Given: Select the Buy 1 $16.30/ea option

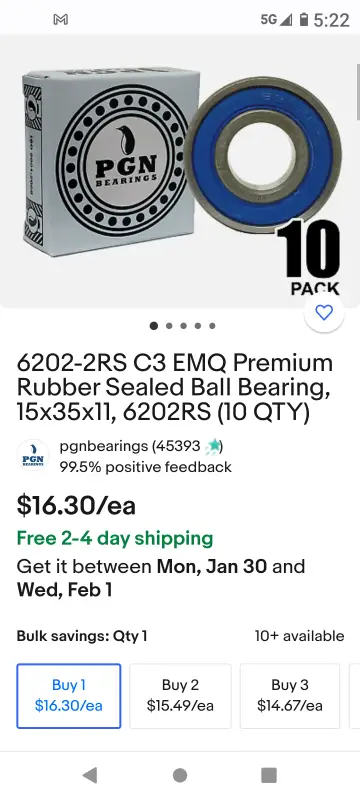Looking at the screenshot, I should click(x=69, y=696).
